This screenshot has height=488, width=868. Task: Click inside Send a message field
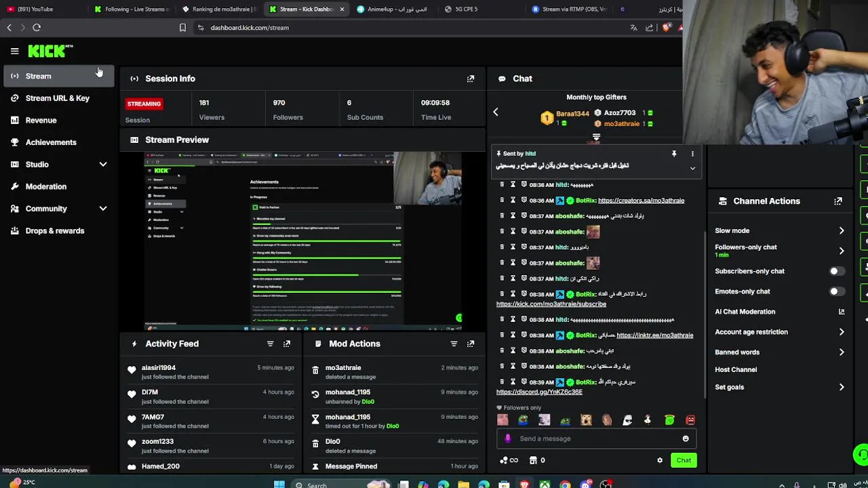[597, 439]
